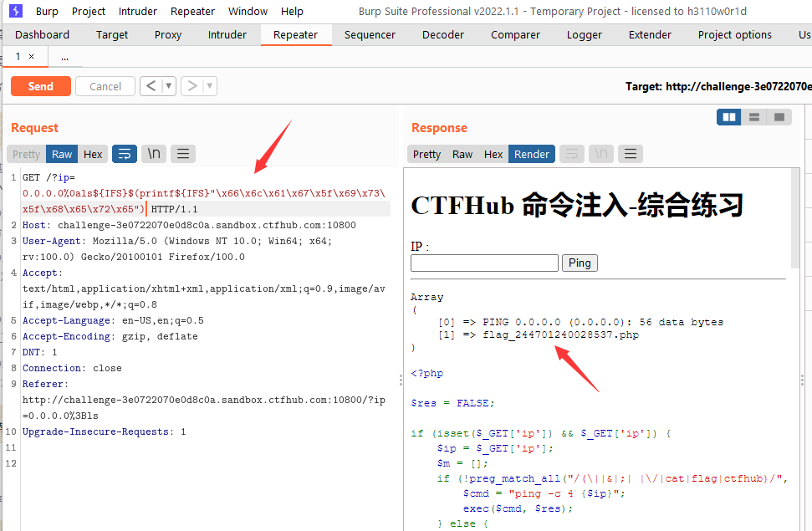
Task: Switch to the Logger tab
Action: (x=585, y=35)
